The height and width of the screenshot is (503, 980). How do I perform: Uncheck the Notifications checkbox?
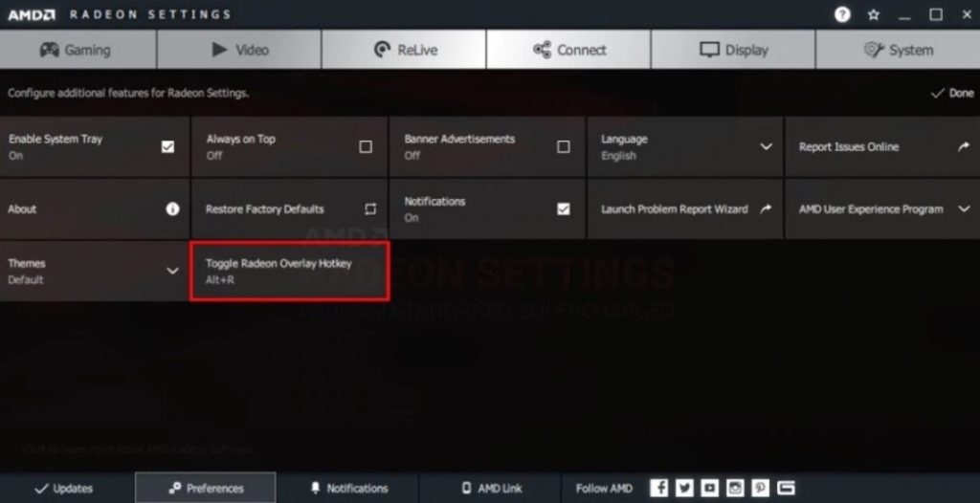pyautogui.click(x=563, y=209)
